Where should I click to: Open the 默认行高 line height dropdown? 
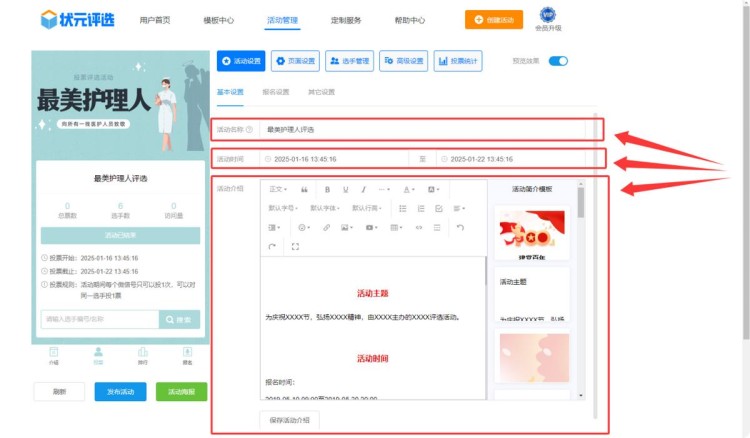[x=367, y=208]
